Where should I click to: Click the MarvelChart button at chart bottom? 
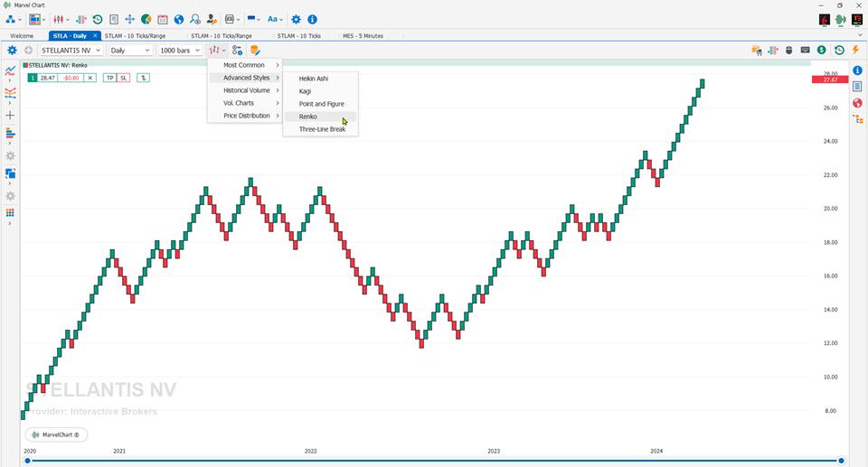(56, 434)
